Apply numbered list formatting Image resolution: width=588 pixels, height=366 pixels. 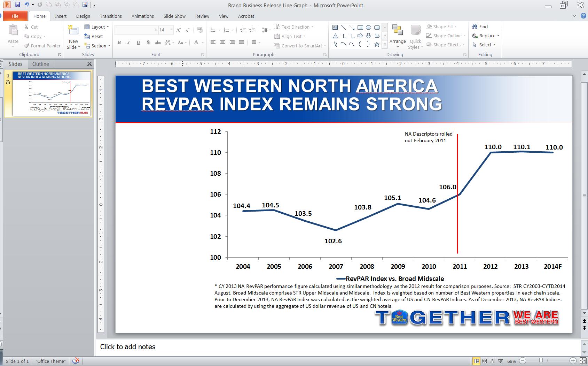click(x=226, y=30)
